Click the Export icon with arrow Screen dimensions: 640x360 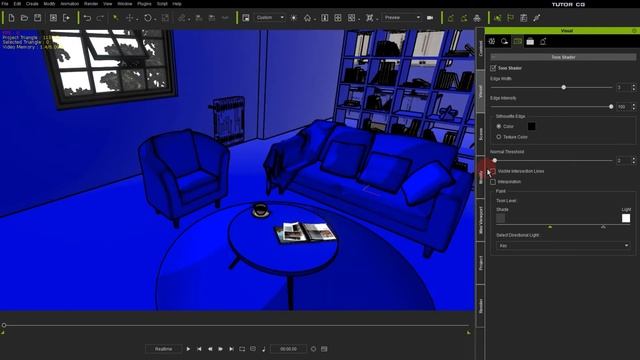[x=67, y=18]
